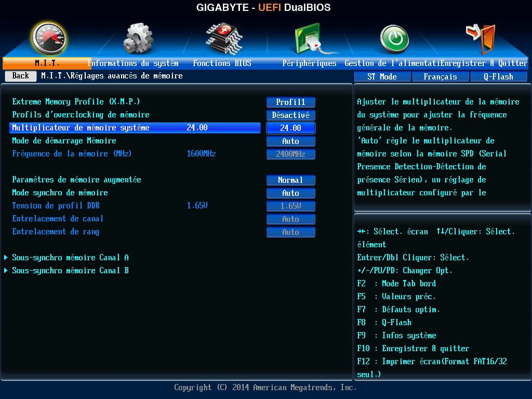
Task: Change the Désactivé overclocking profile value
Action: pyautogui.click(x=291, y=115)
